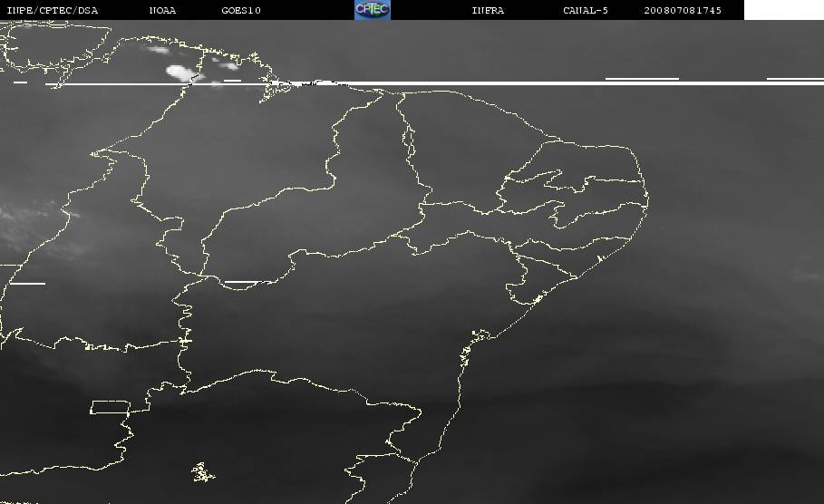Click the 200807081745 timestamp
This screenshot has width=824, height=504.
[683, 11]
